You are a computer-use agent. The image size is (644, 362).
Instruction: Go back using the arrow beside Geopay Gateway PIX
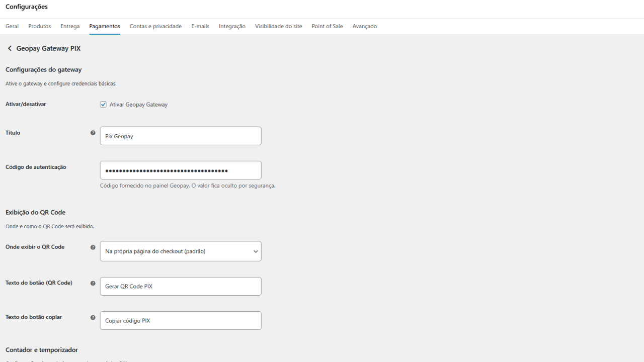tap(10, 48)
